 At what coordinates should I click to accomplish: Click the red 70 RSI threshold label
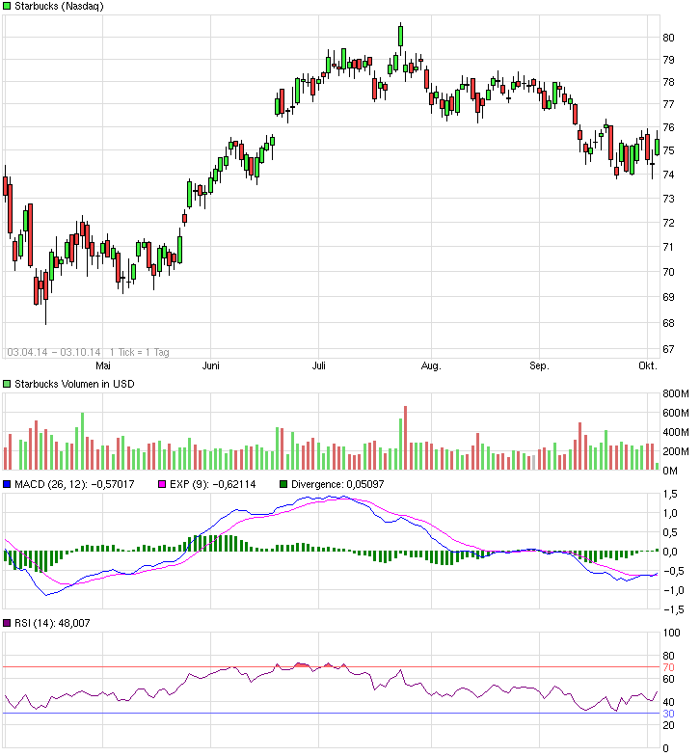tap(669, 667)
